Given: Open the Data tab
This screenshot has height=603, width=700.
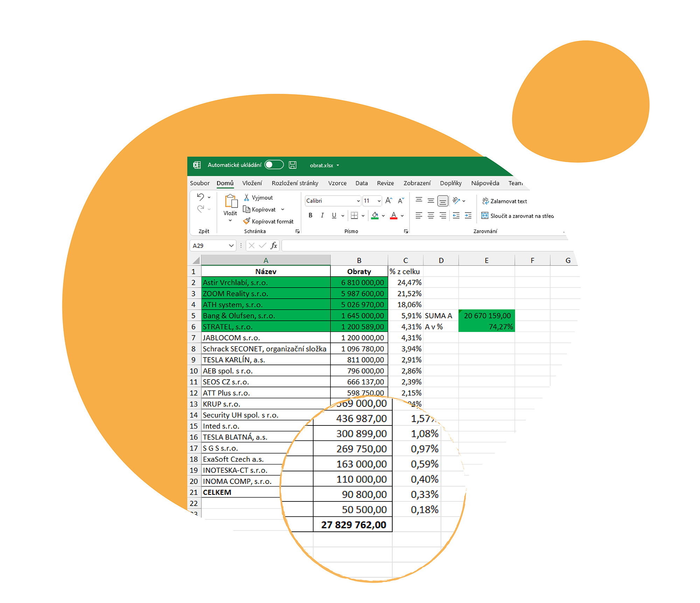Looking at the screenshot, I should tap(362, 183).
